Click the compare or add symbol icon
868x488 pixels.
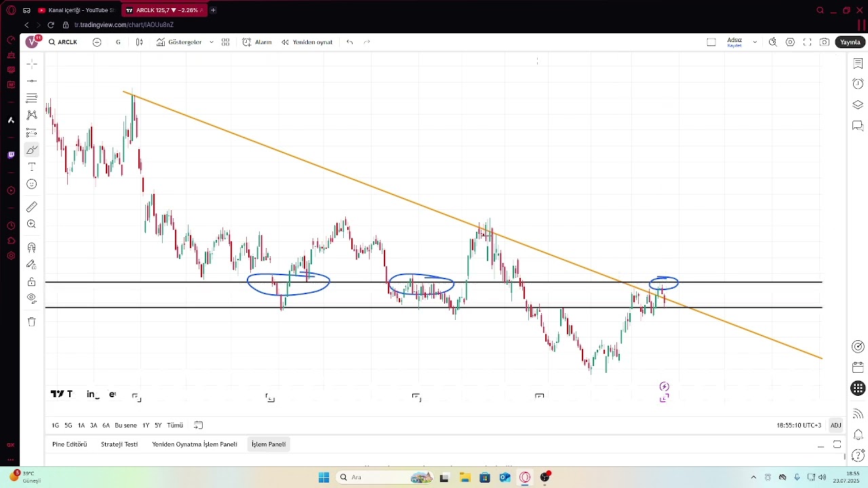click(x=97, y=42)
